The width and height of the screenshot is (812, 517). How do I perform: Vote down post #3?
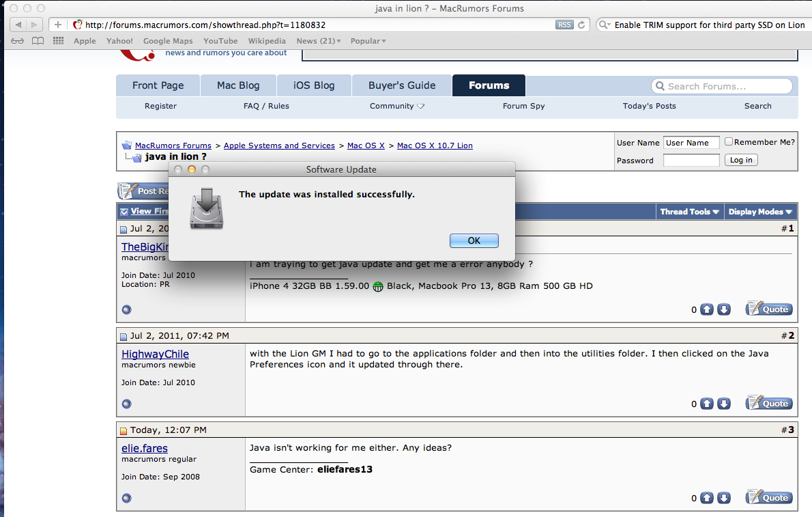(x=724, y=499)
